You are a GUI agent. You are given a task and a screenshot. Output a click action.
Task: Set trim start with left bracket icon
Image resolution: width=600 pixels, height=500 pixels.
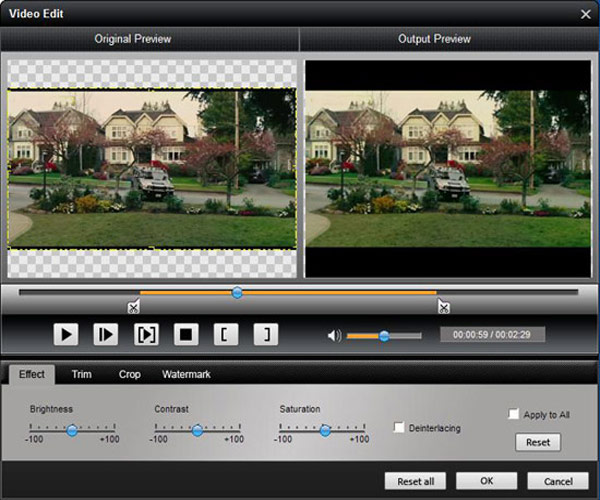coord(225,335)
